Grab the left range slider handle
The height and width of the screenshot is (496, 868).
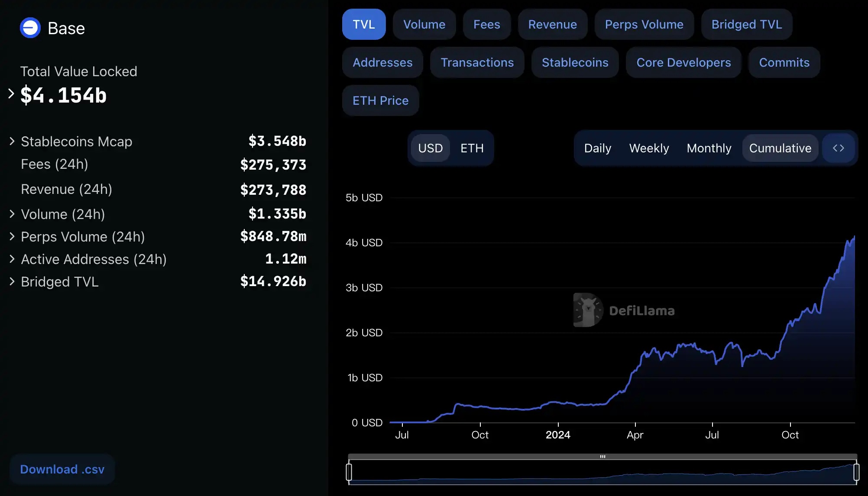(349, 472)
